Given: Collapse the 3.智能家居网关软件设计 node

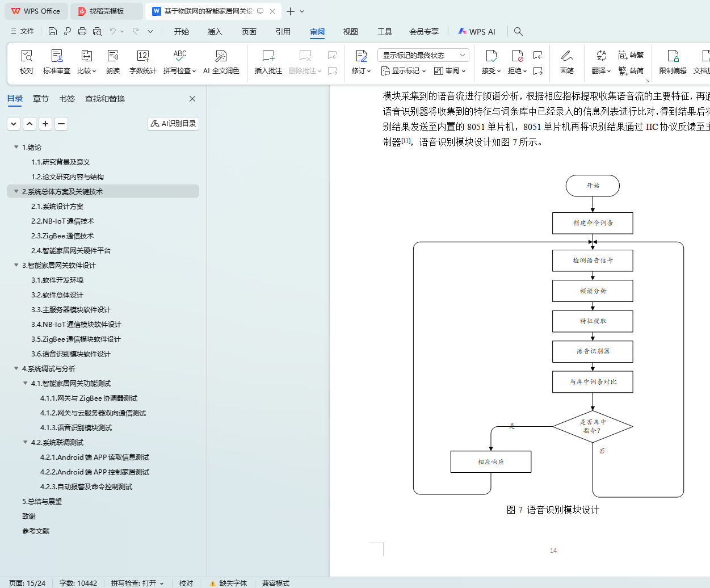Looking at the screenshot, I should [x=16, y=265].
